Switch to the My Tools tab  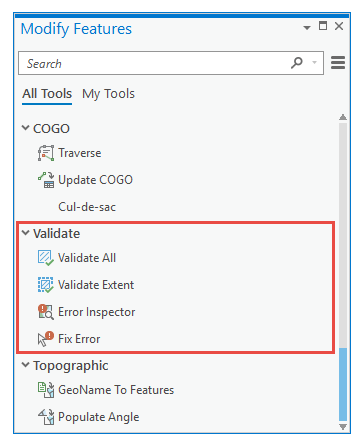click(x=108, y=94)
